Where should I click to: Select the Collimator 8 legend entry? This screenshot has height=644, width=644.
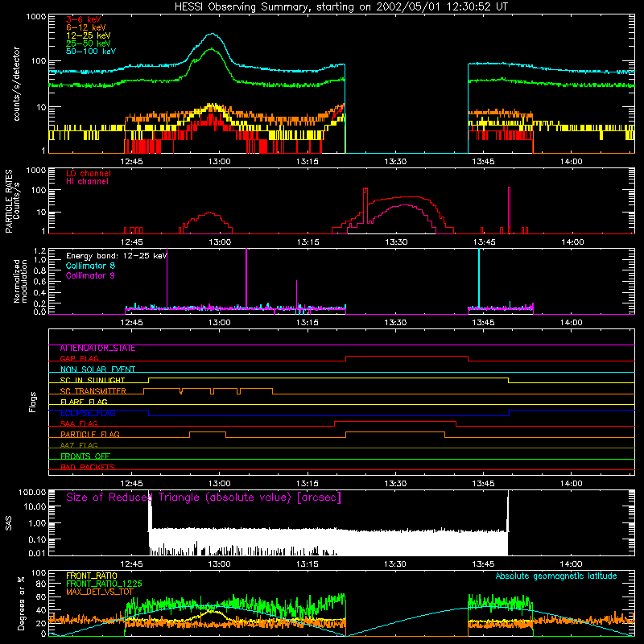(x=90, y=266)
